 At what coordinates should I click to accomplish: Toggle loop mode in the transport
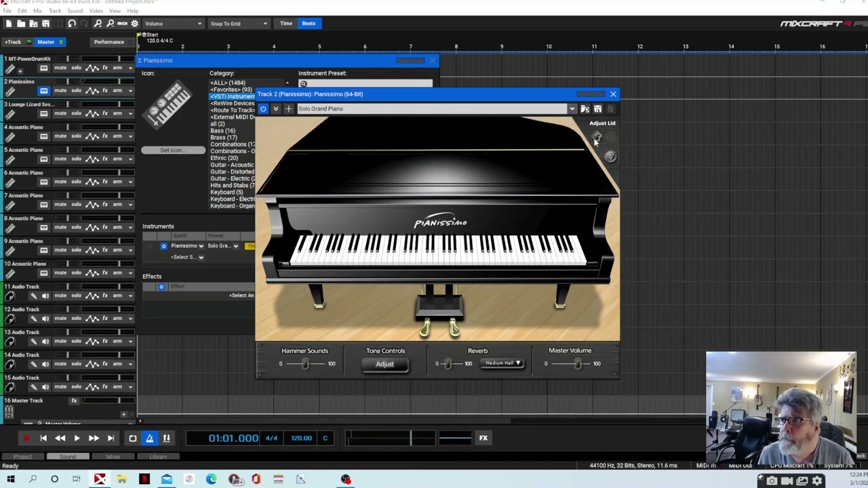point(133,439)
